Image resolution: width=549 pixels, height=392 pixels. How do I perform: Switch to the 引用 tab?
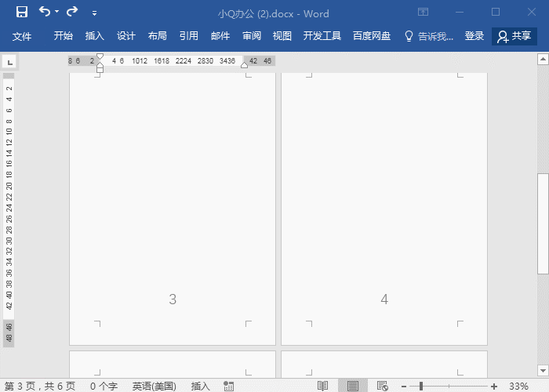[189, 36]
